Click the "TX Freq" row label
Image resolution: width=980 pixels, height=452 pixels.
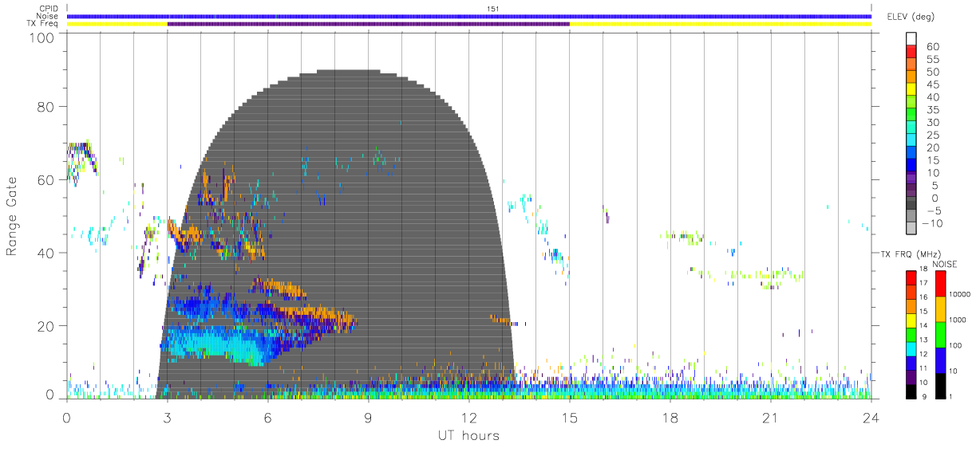[x=44, y=24]
